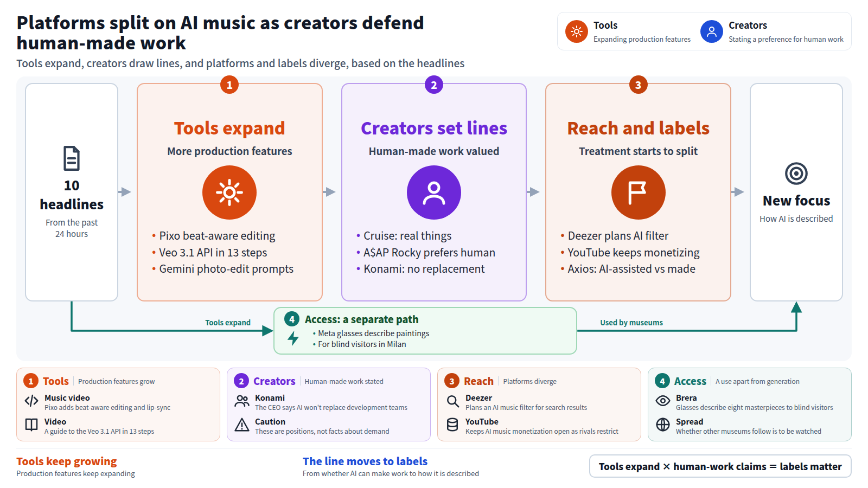
Task: Click the flag icon in Reach and labels card
Action: coord(639,192)
